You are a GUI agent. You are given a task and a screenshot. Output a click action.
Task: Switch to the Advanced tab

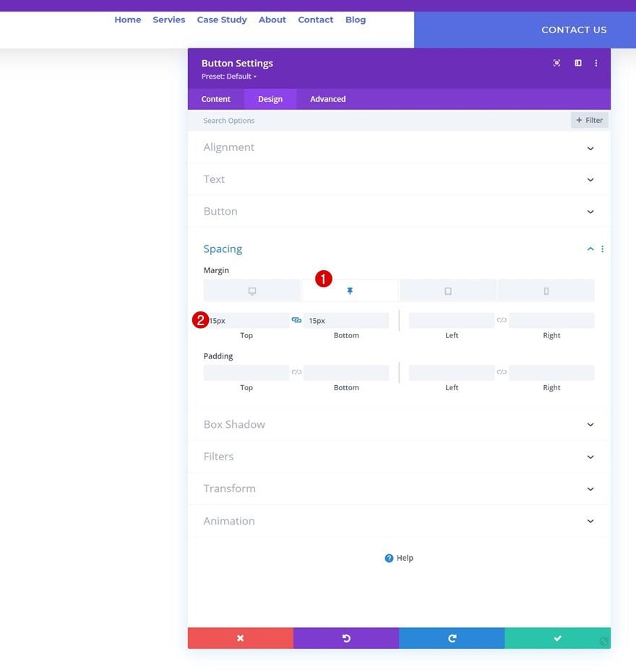[x=327, y=99]
